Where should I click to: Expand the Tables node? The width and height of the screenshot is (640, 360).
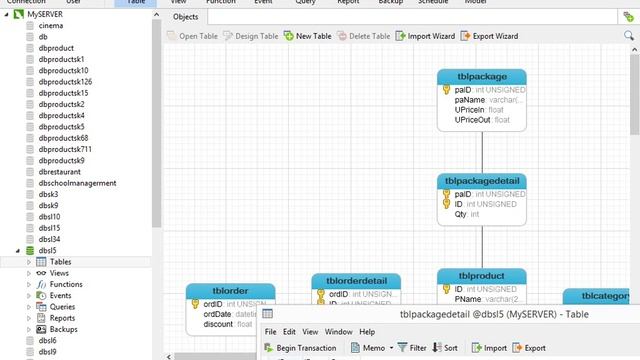(x=29, y=262)
